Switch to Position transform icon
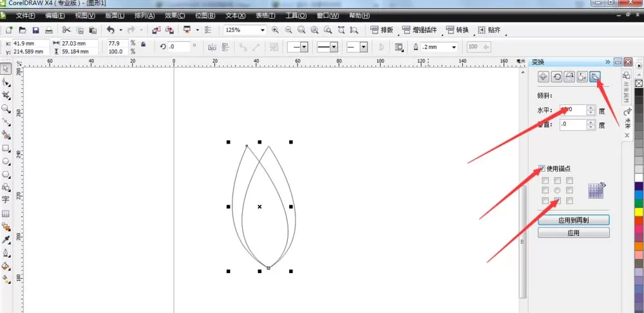This screenshot has height=313, width=644. click(544, 77)
